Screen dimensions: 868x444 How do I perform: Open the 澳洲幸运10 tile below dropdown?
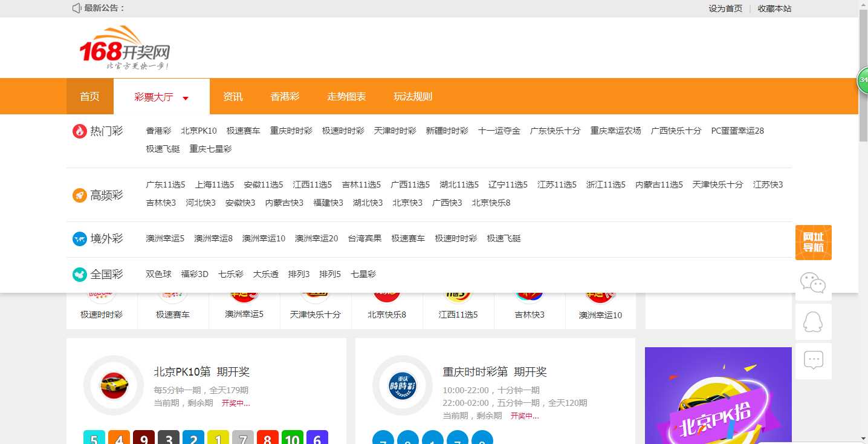click(x=600, y=310)
